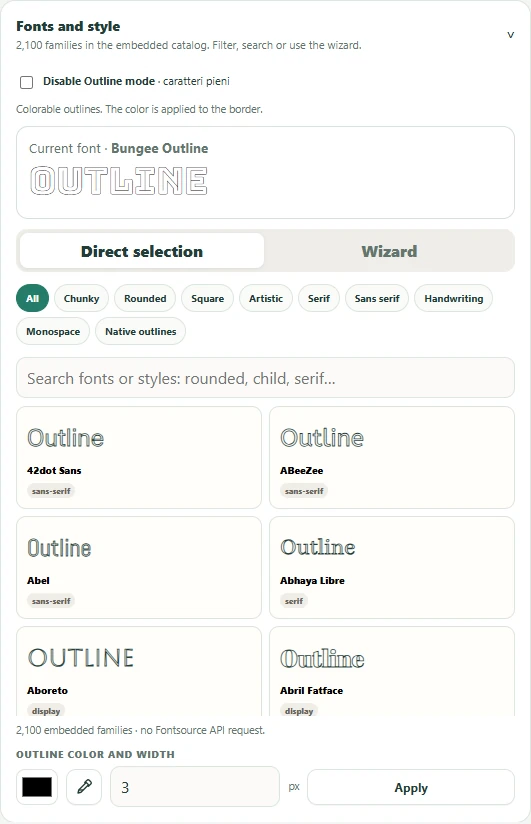Click the outline width field showing 3
The image size is (531, 824).
195,787
